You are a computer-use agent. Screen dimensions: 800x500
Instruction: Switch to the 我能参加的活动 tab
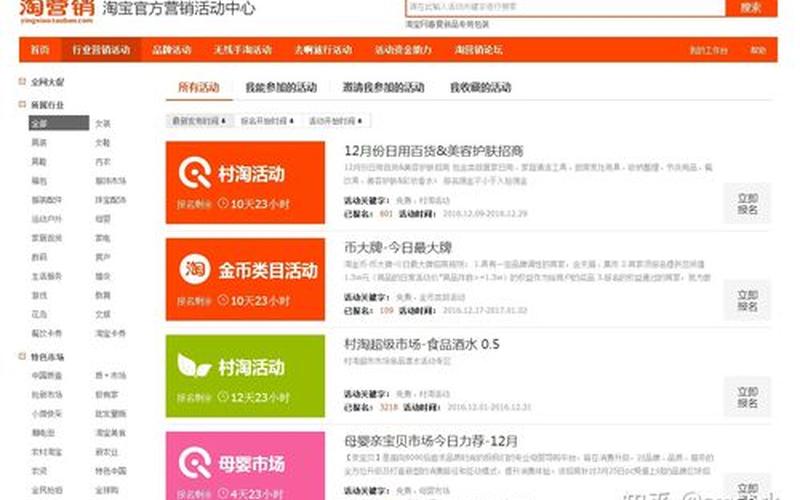[280, 88]
